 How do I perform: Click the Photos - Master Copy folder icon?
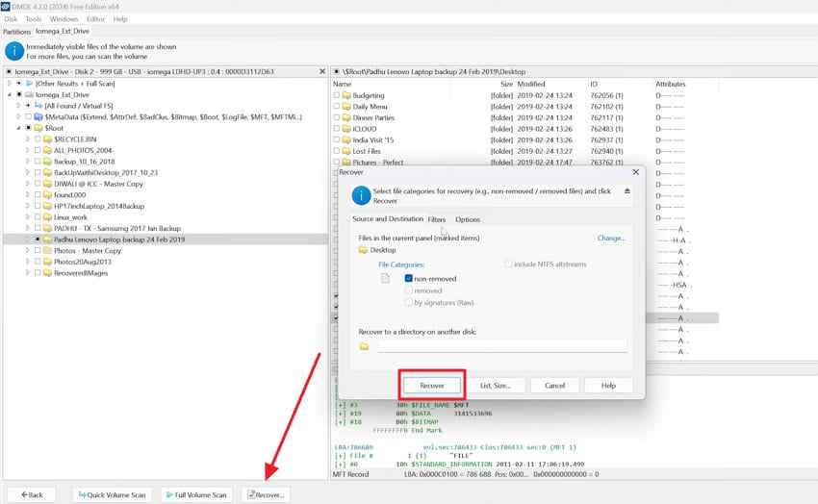click(47, 250)
